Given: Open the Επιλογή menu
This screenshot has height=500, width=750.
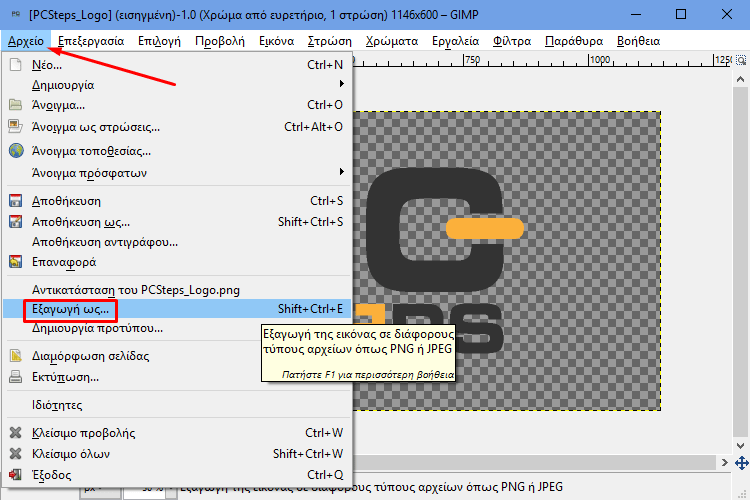Looking at the screenshot, I should pos(159,41).
